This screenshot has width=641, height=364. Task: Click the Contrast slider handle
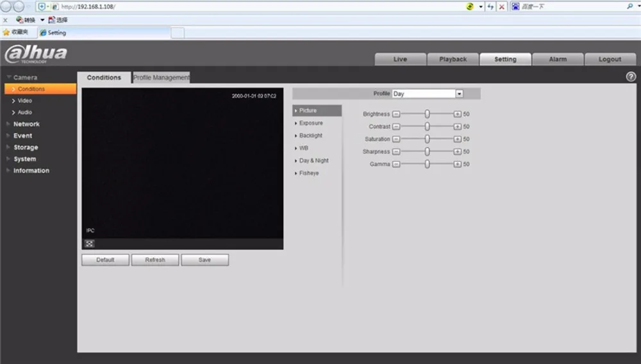point(427,127)
